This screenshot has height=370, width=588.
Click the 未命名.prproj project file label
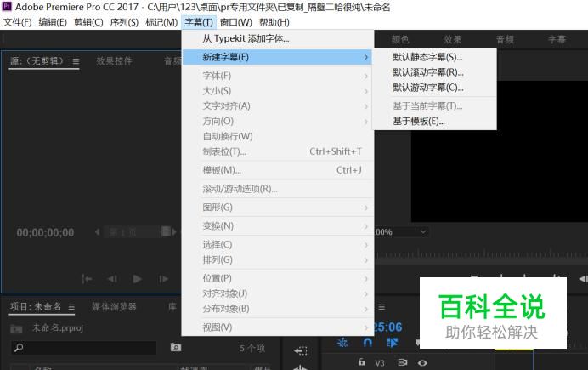(58, 328)
